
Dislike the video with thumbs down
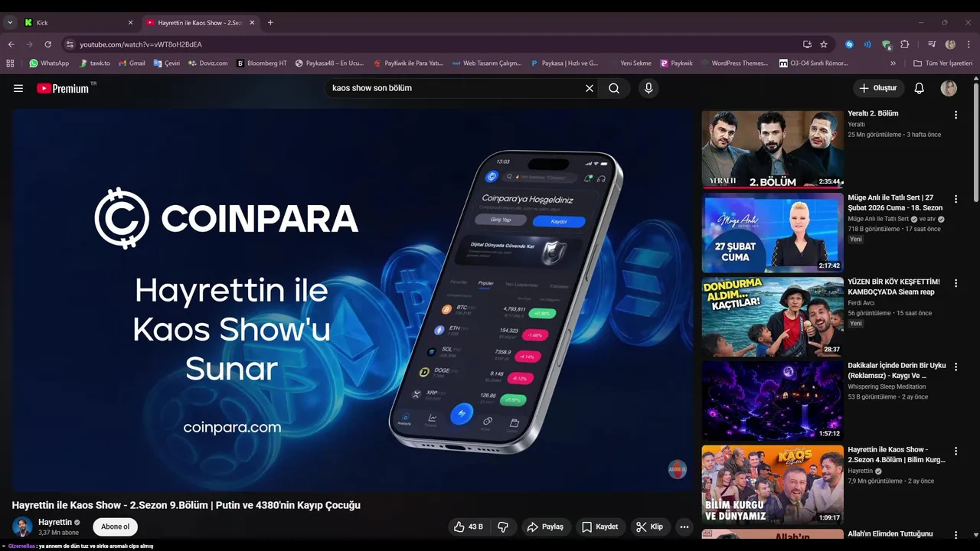pos(503,527)
